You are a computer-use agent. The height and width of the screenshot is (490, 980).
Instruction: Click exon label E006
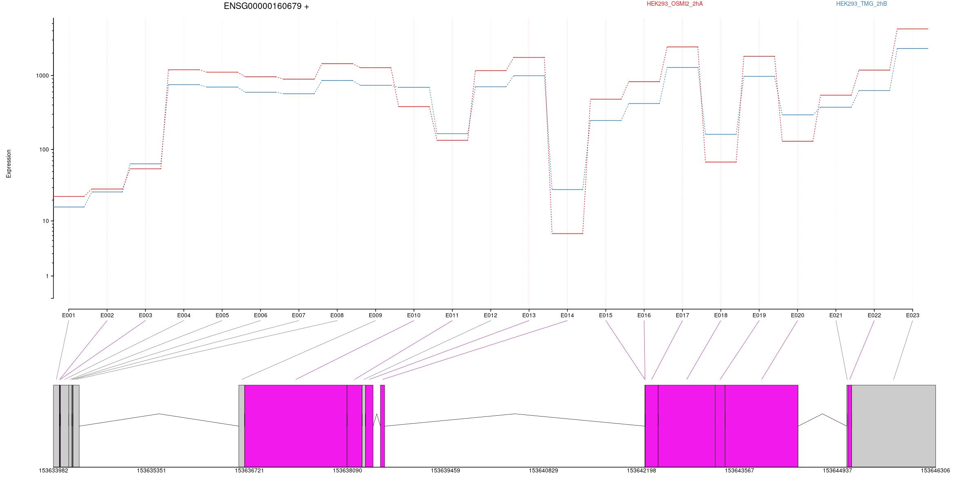coord(261,315)
